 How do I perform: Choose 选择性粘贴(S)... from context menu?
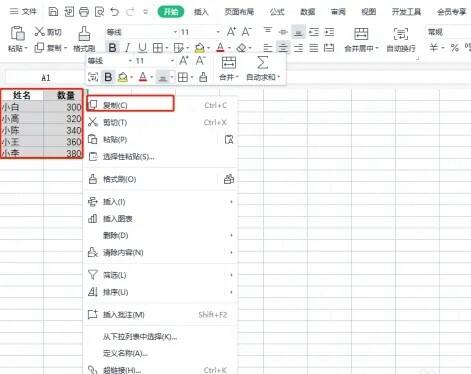pyautogui.click(x=161, y=156)
